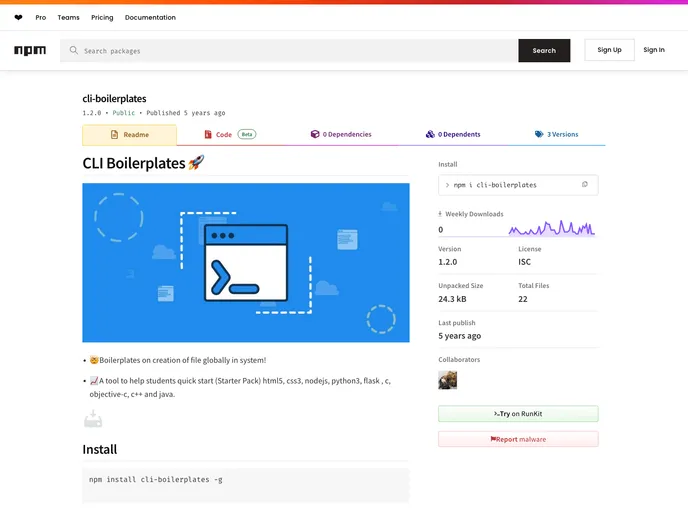This screenshot has height=512, width=688.
Task: Click the Dependencies box icon
Action: [x=315, y=134]
